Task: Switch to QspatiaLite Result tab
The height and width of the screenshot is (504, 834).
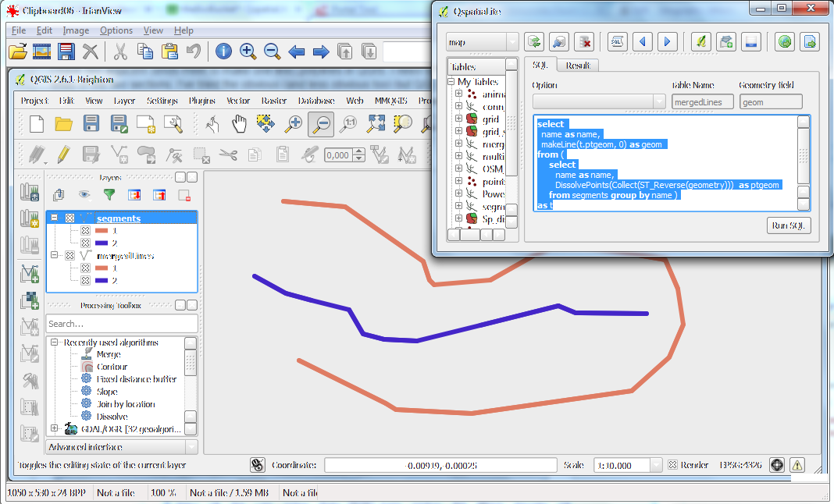Action: [578, 66]
